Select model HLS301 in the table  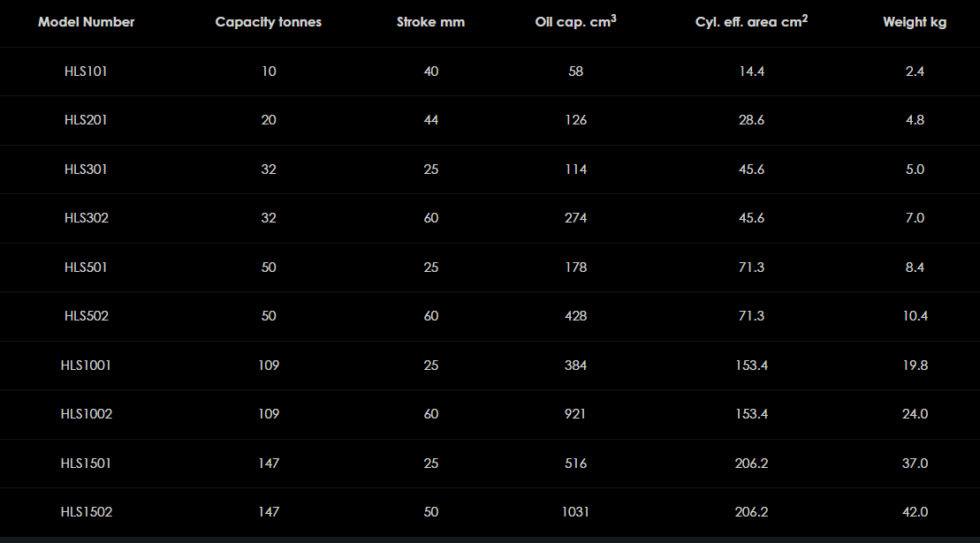(87, 170)
